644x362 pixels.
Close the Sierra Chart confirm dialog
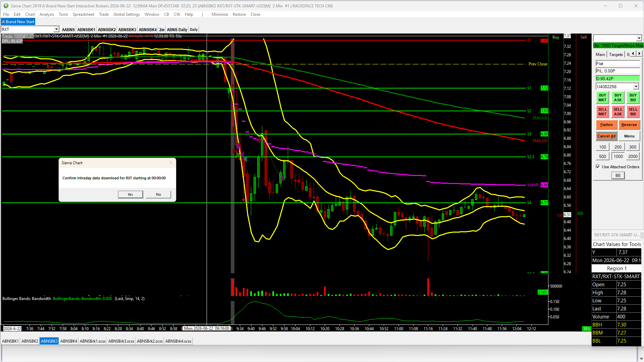(171, 163)
